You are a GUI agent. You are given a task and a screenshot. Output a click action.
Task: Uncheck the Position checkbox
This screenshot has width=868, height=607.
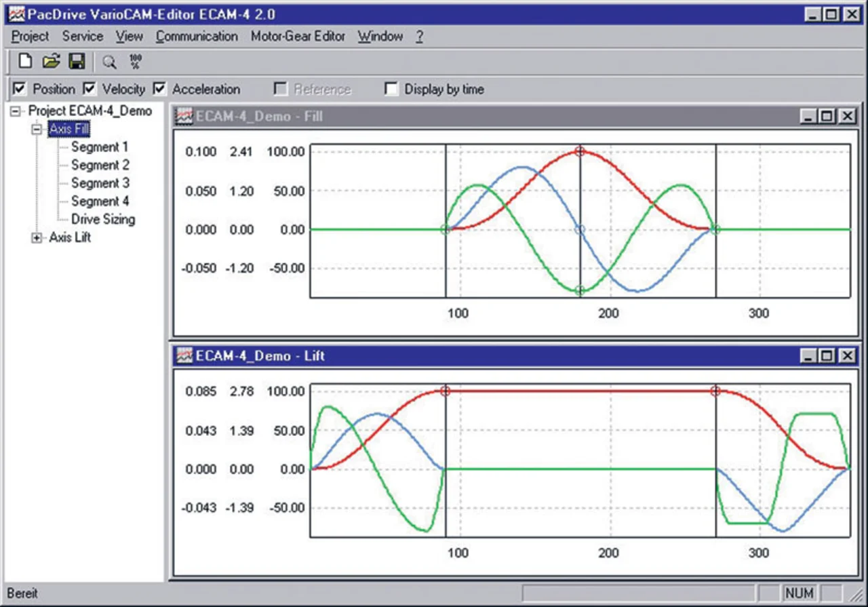point(19,89)
